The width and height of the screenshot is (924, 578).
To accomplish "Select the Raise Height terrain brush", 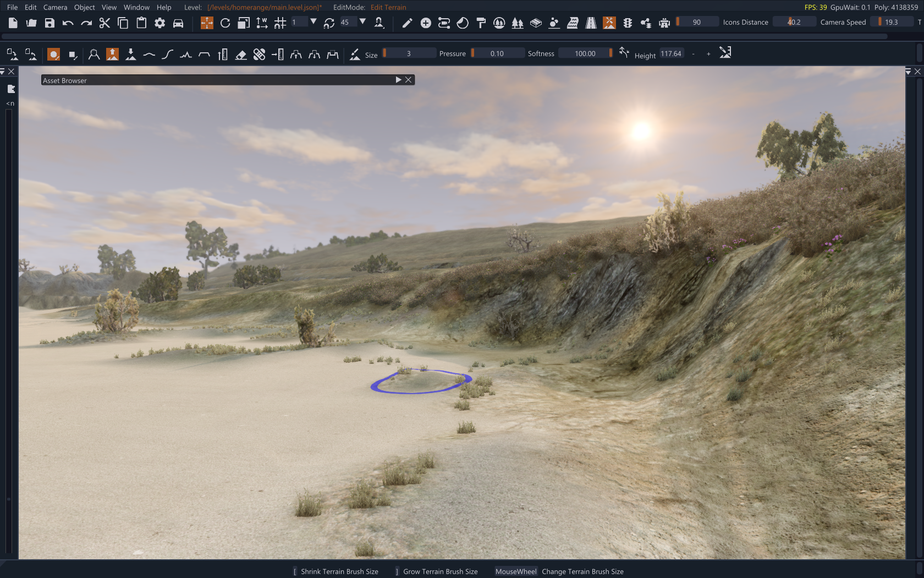I will click(x=112, y=54).
